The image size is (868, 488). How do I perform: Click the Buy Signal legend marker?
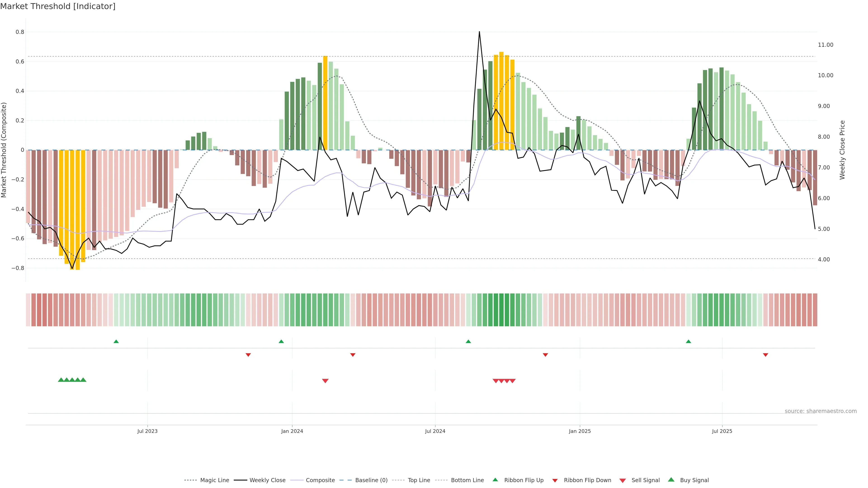click(x=671, y=480)
